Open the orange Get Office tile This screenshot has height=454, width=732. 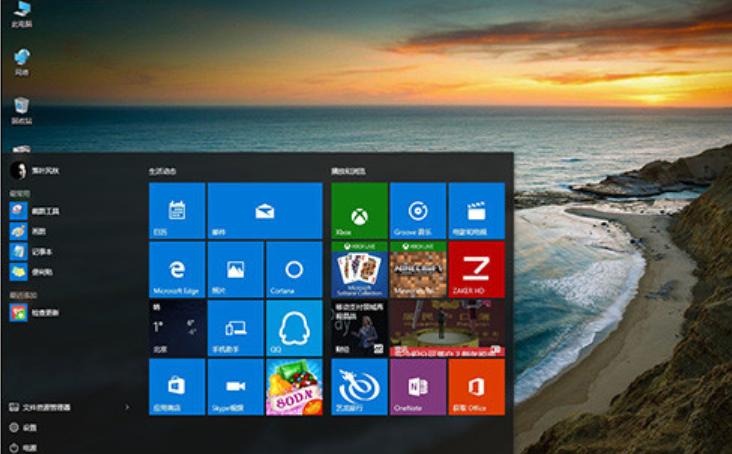[476, 387]
